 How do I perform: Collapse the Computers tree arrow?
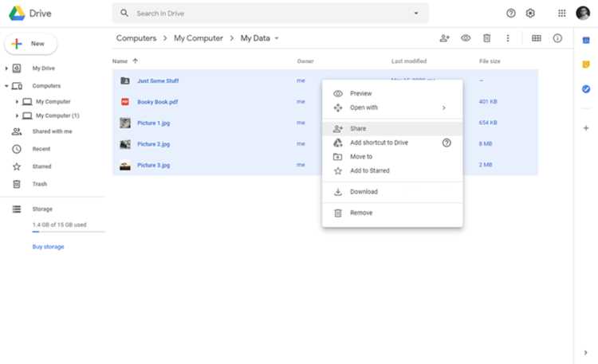pos(6,86)
